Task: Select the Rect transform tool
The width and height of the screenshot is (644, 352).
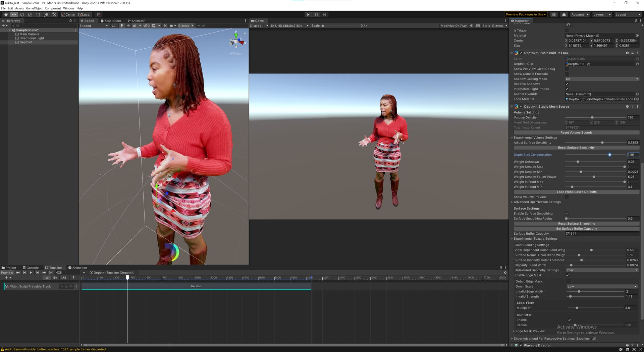Action: pos(38,15)
